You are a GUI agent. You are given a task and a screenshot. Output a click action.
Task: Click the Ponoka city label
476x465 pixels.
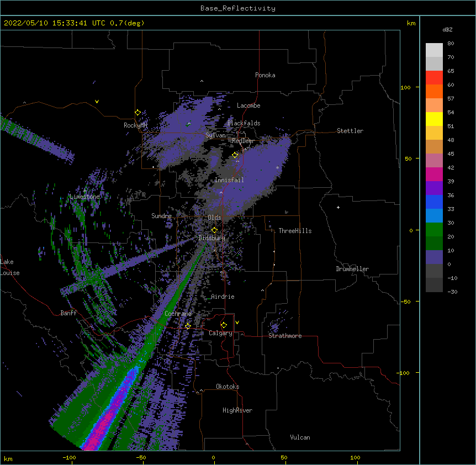(265, 75)
